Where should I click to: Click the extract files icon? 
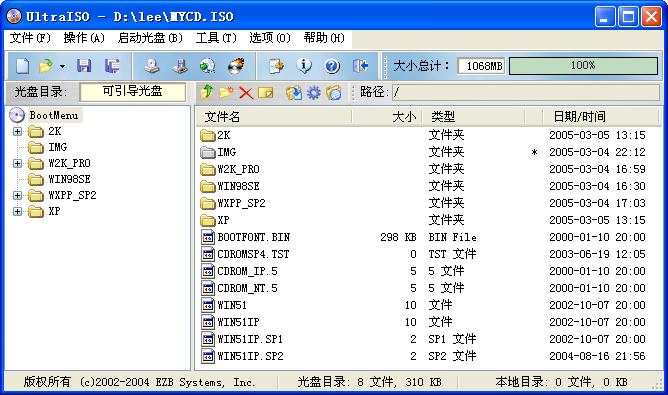294,92
